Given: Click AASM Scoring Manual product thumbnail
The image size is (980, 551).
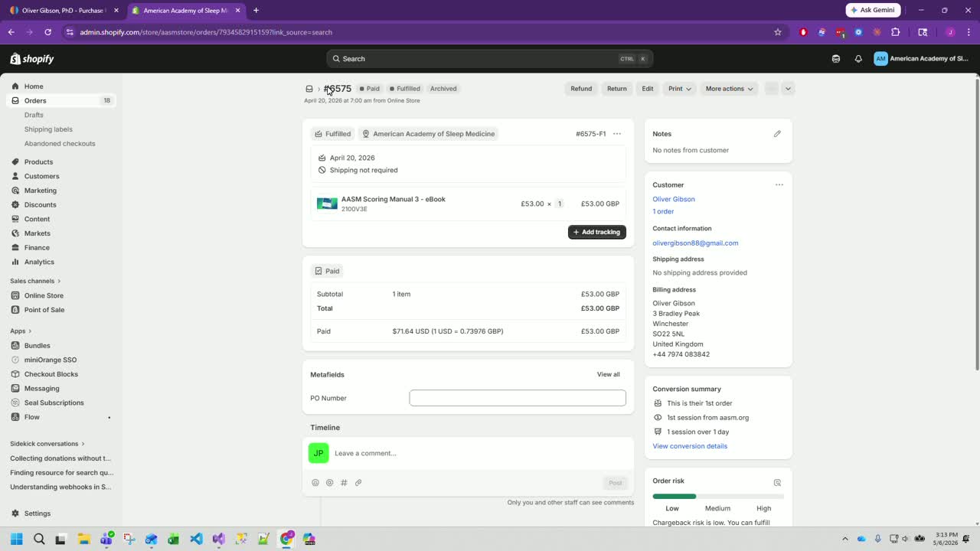Looking at the screenshot, I should click(x=327, y=204).
